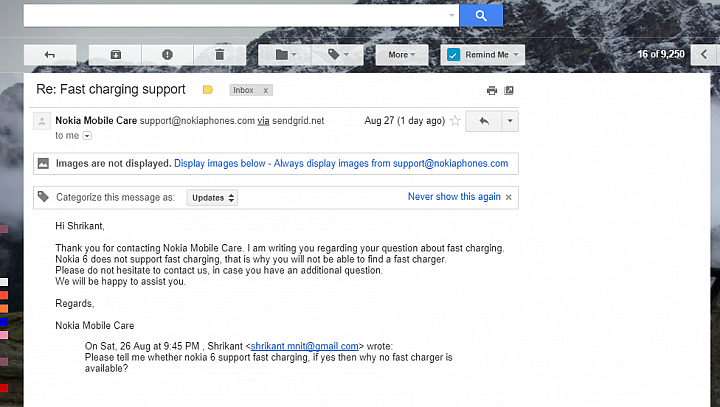The width and height of the screenshot is (720, 407).
Task: Open the More actions dropdown
Action: 402,55
